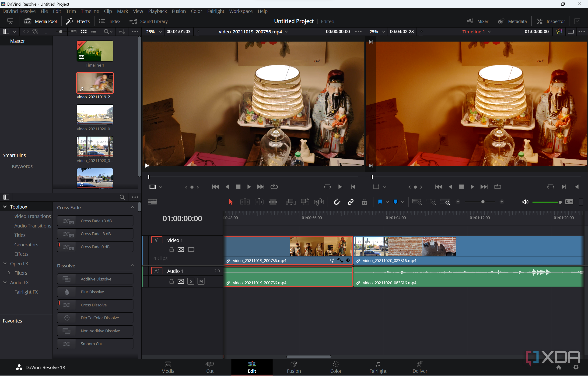Screen dimensions: 588x376
Task: Open the Sound Library panel
Action: tap(148, 21)
